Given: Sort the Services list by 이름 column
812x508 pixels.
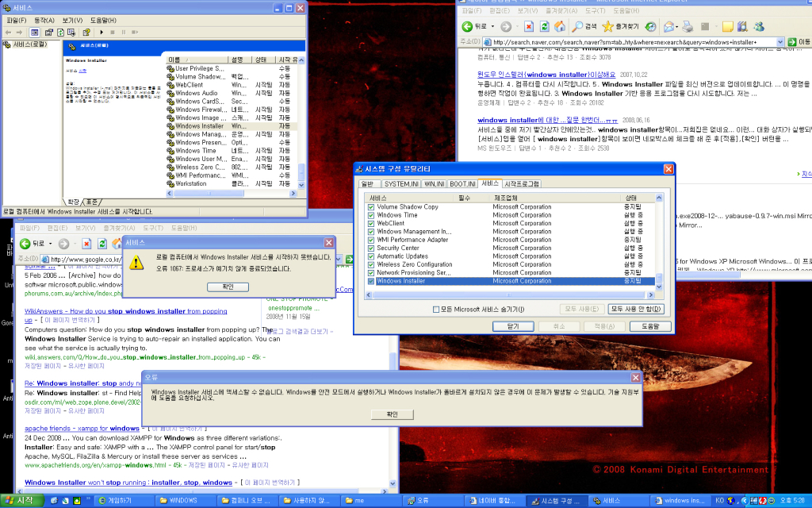Looking at the screenshot, I should pyautogui.click(x=197, y=60).
